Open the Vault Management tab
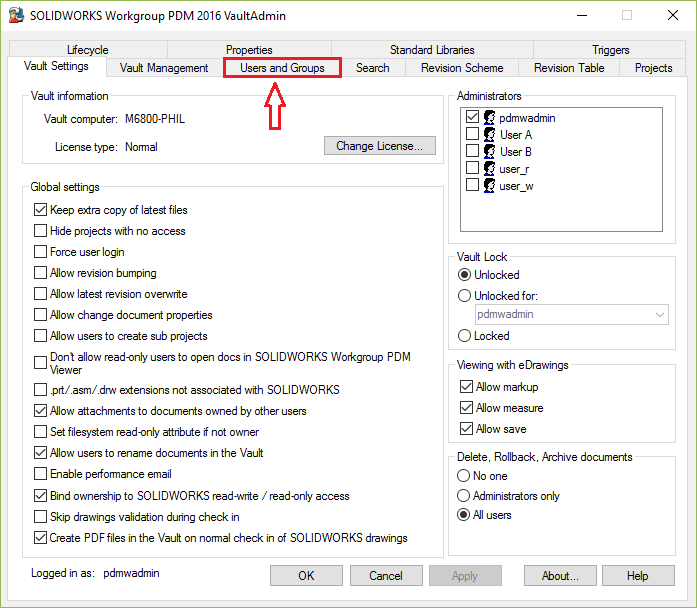Viewport: 697px width, 608px height. click(x=164, y=68)
